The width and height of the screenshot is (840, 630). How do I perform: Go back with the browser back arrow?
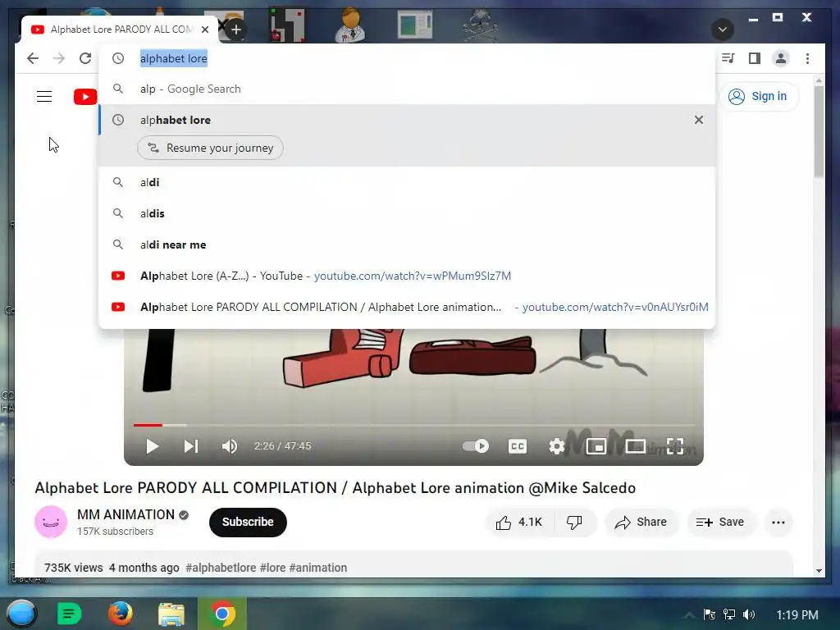point(33,58)
